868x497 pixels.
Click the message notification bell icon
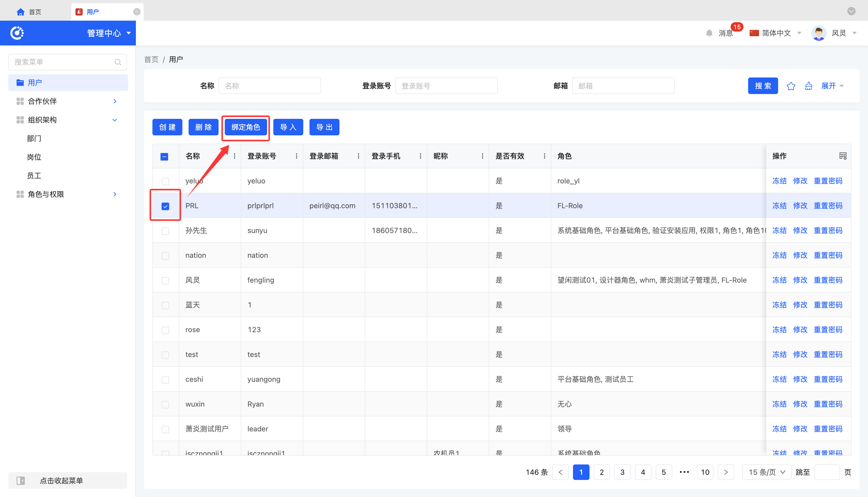coord(709,33)
